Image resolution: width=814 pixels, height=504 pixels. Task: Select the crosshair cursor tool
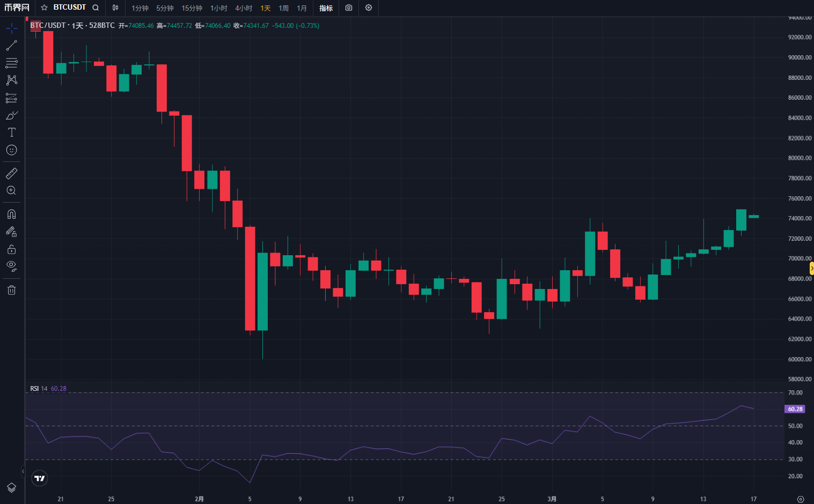11,28
